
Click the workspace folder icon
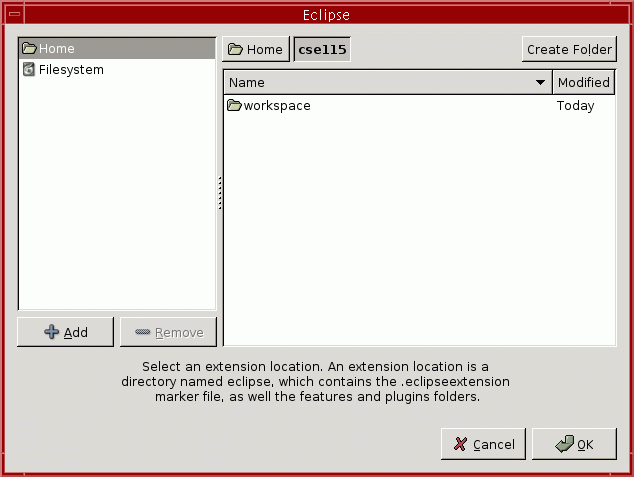[x=234, y=106]
